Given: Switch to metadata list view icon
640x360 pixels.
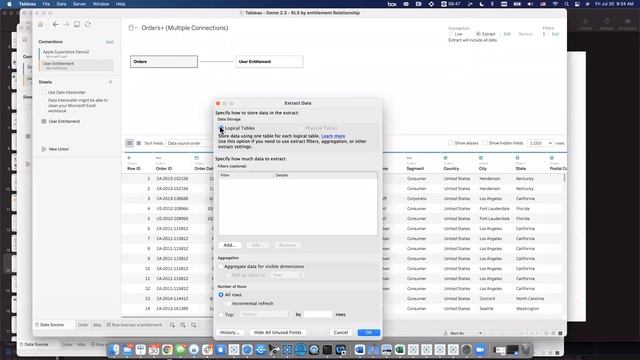Looking at the screenshot, I should pos(138,143).
